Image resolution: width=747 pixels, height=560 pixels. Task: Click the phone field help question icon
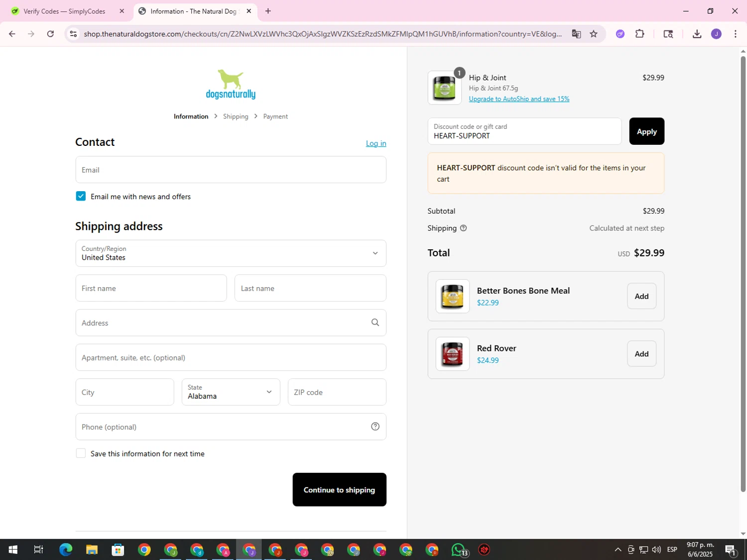pos(375,427)
